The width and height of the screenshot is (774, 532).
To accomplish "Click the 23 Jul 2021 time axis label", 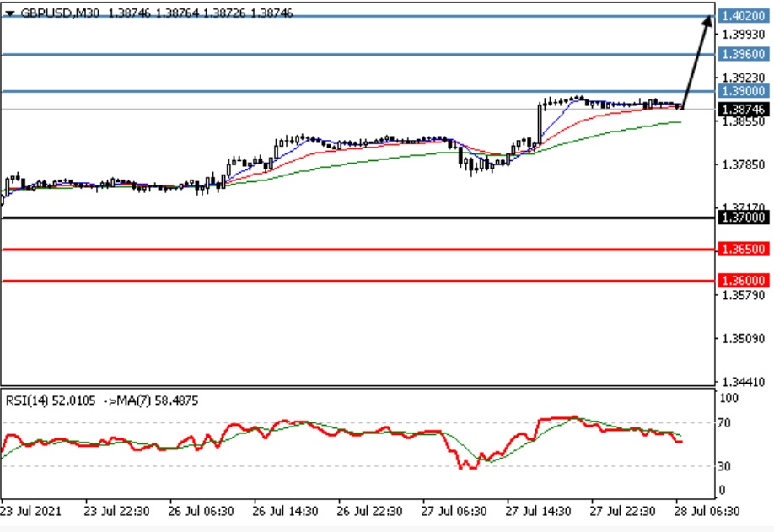I will [x=31, y=511].
